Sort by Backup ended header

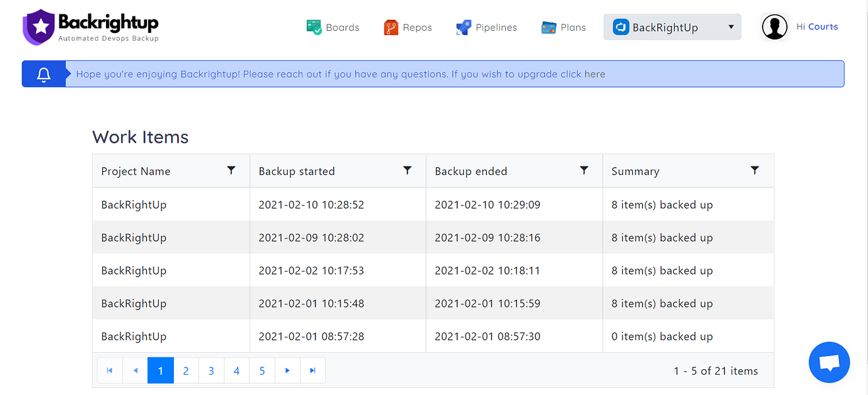[471, 171]
